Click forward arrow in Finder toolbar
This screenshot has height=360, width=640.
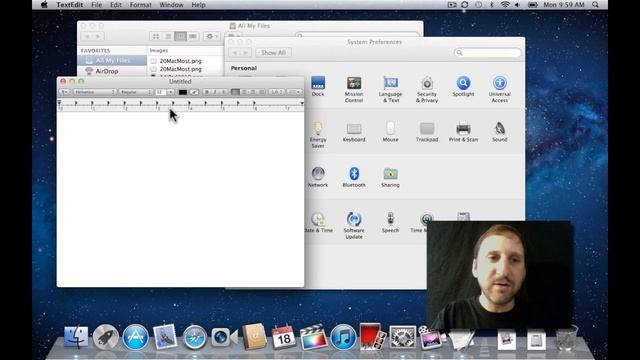(98, 36)
